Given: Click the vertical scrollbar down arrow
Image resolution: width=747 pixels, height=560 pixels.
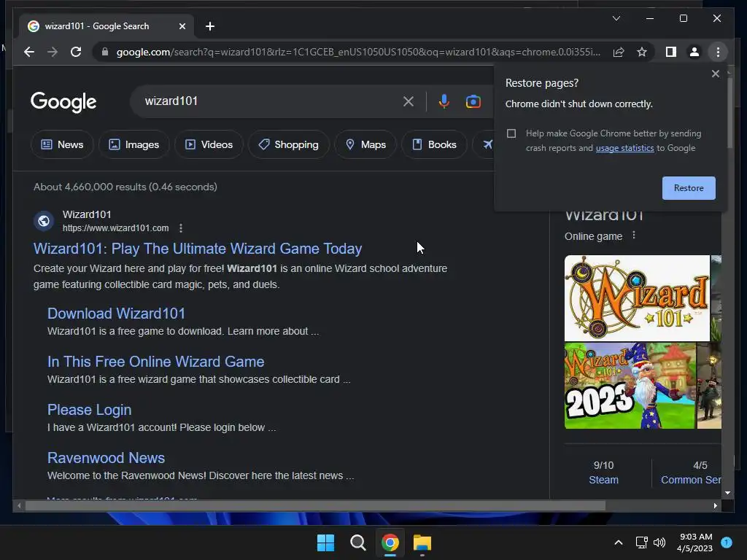Looking at the screenshot, I should [x=727, y=493].
